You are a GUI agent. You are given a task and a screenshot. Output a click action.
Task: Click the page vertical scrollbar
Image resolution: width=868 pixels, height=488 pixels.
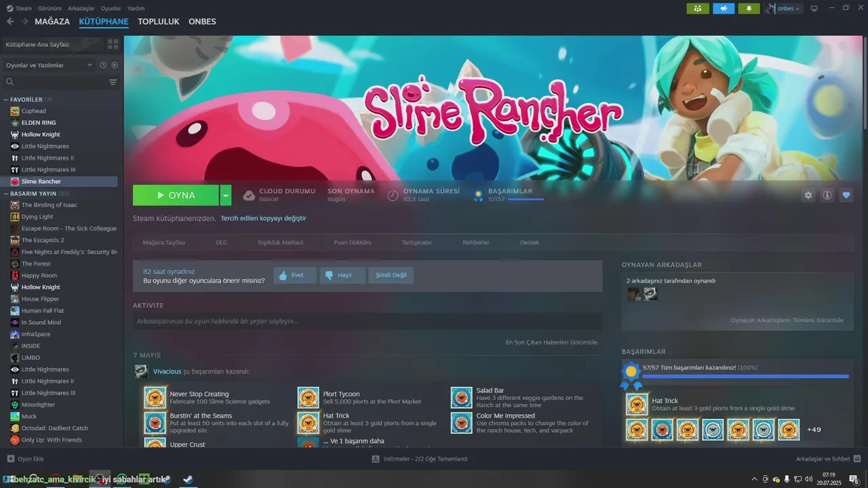(865, 81)
